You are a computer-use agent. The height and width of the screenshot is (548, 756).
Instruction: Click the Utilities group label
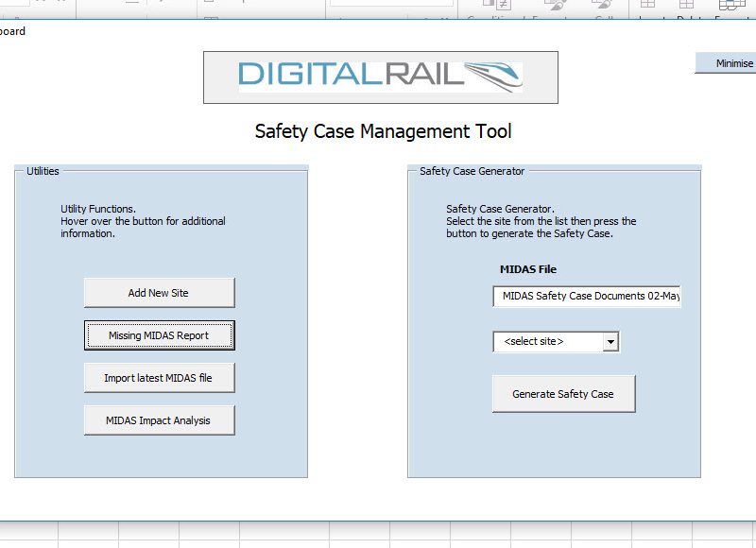43,171
